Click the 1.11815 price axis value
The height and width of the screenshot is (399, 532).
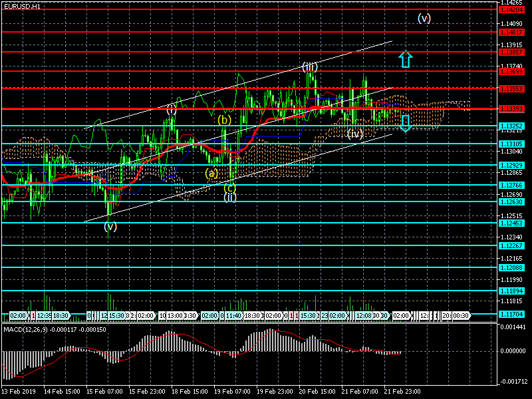[511, 301]
